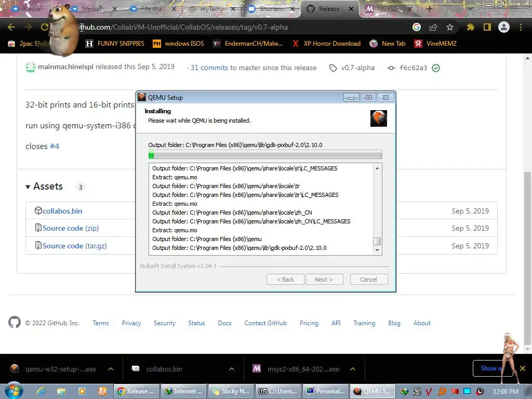Open a new tab with the plus button
This screenshot has height=399, width=532.
(x=430, y=9)
